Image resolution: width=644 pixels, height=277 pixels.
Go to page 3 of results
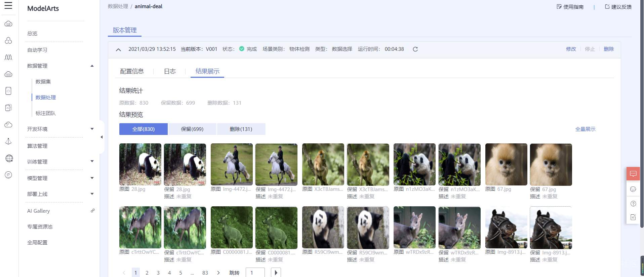point(158,273)
